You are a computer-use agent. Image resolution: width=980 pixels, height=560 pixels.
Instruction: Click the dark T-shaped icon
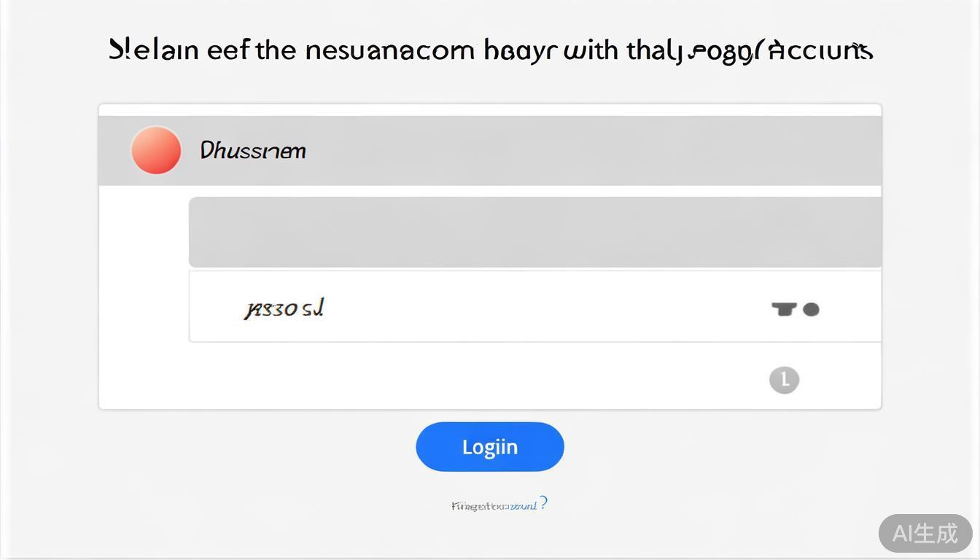783,309
